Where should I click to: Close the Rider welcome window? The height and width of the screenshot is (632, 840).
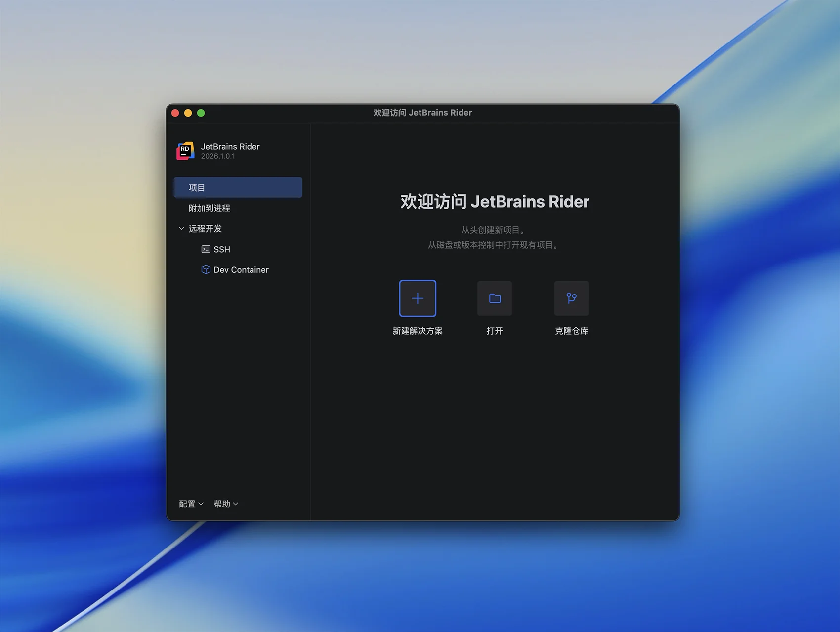(x=175, y=113)
